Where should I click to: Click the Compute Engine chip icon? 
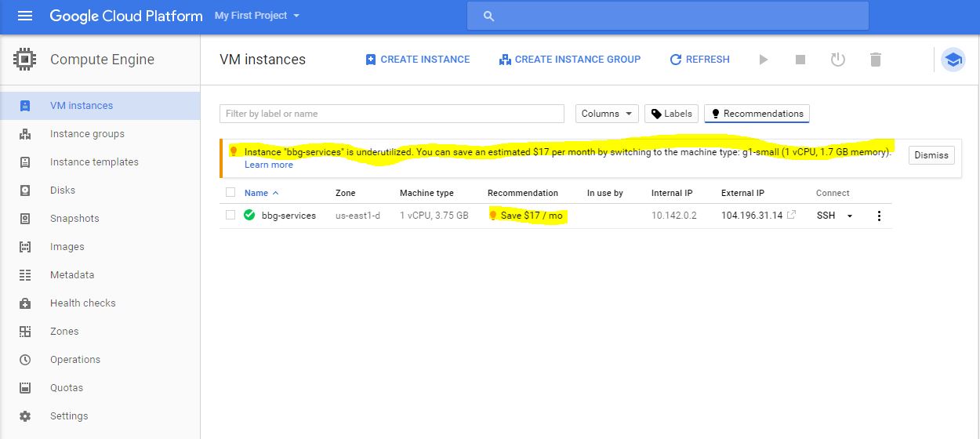click(25, 59)
